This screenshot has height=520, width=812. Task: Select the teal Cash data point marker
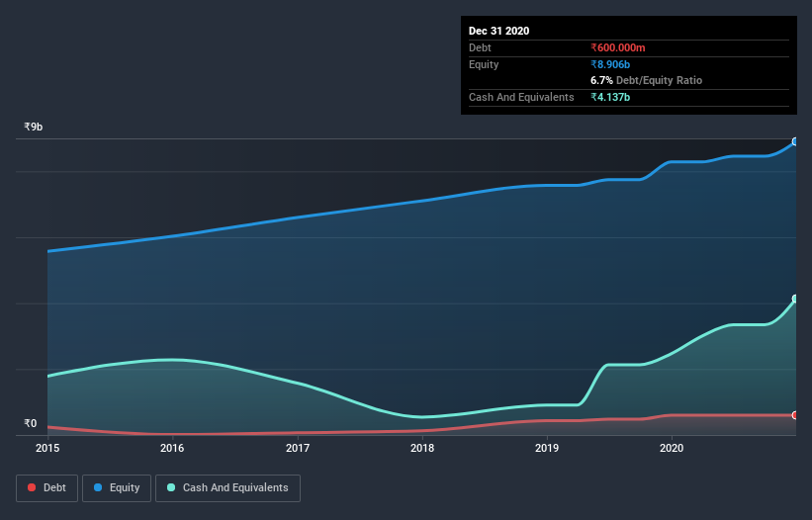click(x=795, y=299)
